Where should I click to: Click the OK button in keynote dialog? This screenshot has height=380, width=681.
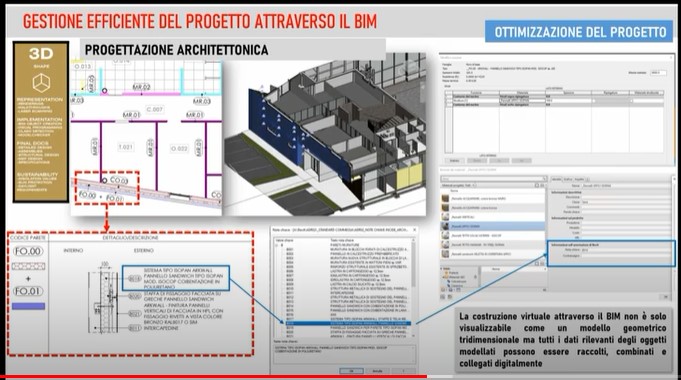point(351,371)
